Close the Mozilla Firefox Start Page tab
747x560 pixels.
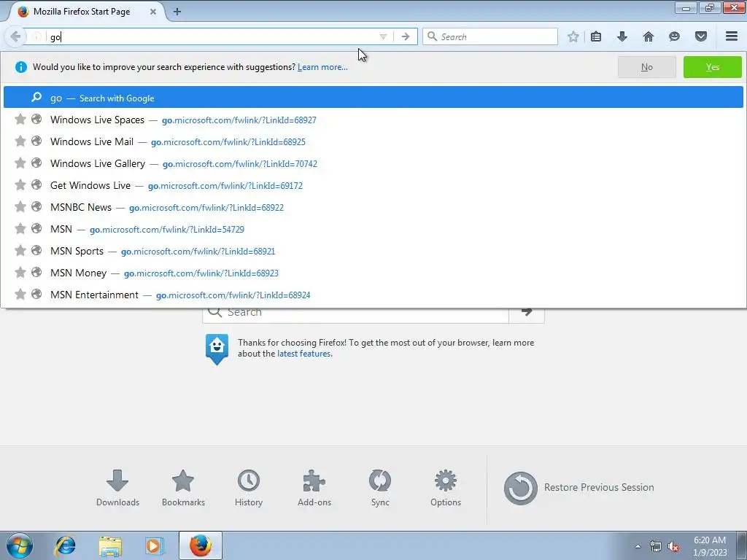(153, 12)
